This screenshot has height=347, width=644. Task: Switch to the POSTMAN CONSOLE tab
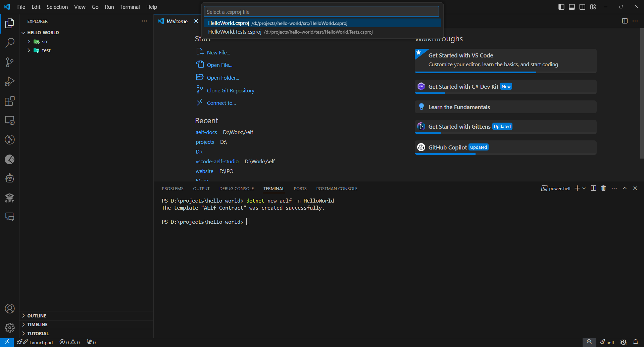337,189
